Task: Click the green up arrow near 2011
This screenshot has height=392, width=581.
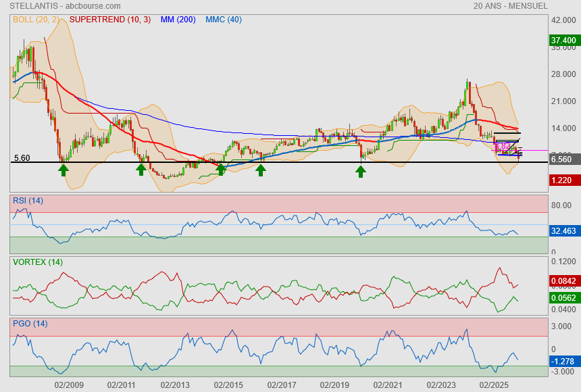Action: (141, 170)
